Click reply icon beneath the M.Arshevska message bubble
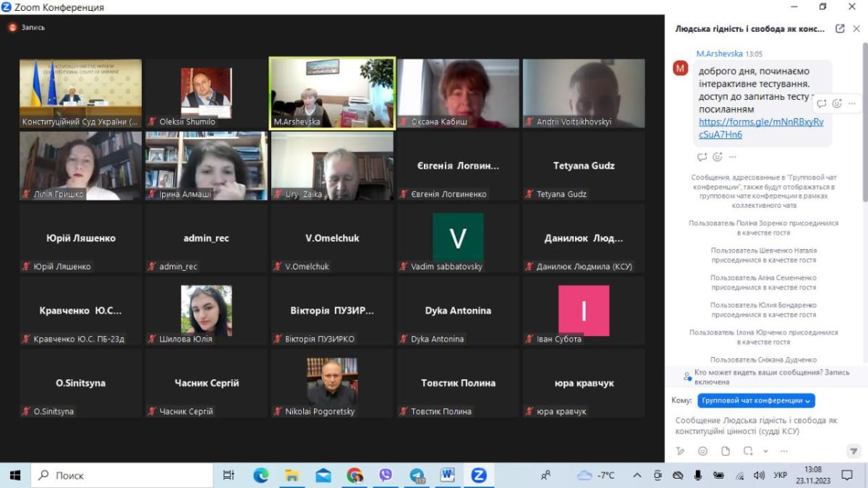The width and height of the screenshot is (868, 488). point(702,156)
